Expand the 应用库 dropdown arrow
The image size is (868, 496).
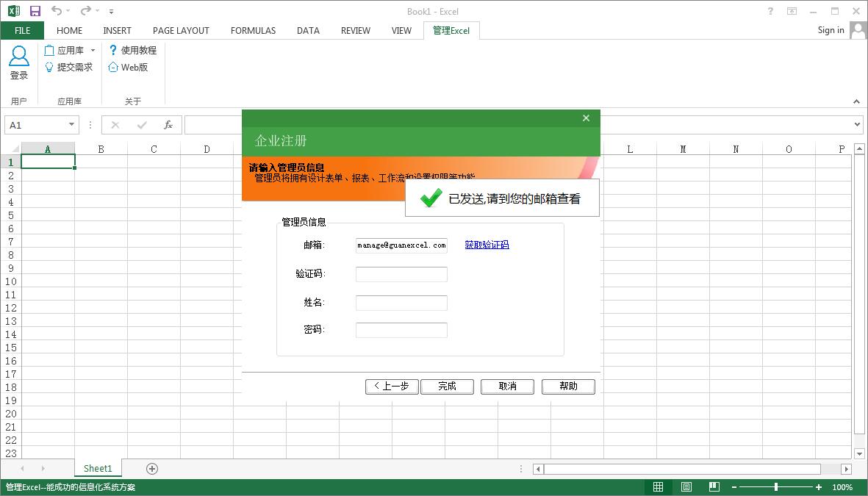[x=93, y=51]
